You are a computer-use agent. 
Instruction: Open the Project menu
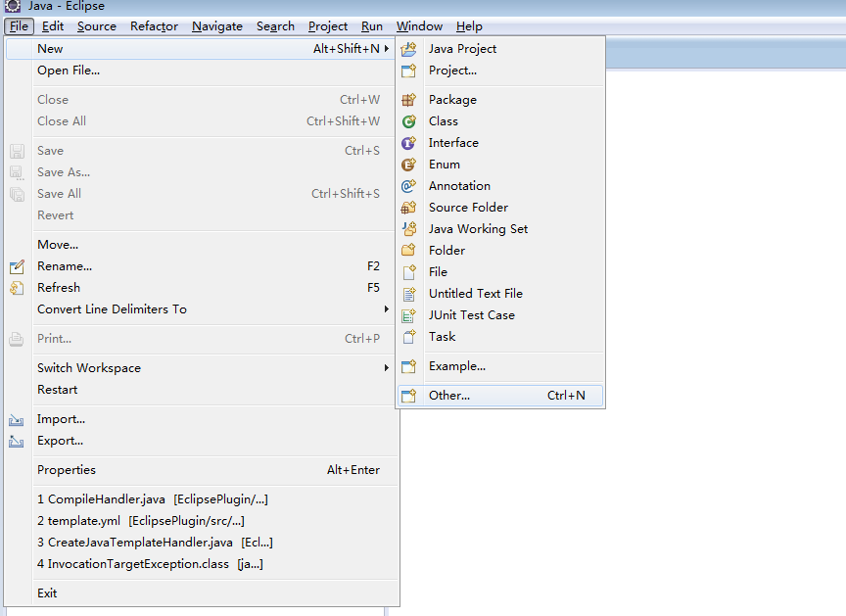(x=327, y=26)
